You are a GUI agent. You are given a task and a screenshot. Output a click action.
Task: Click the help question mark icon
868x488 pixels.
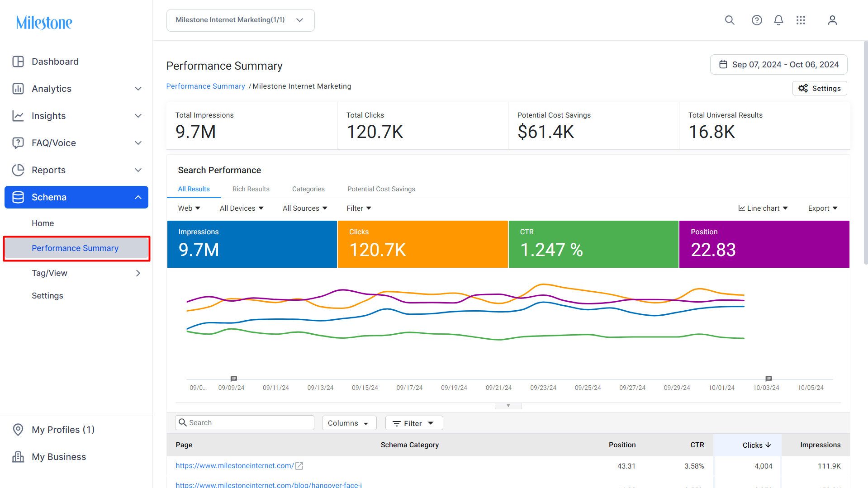[757, 20]
